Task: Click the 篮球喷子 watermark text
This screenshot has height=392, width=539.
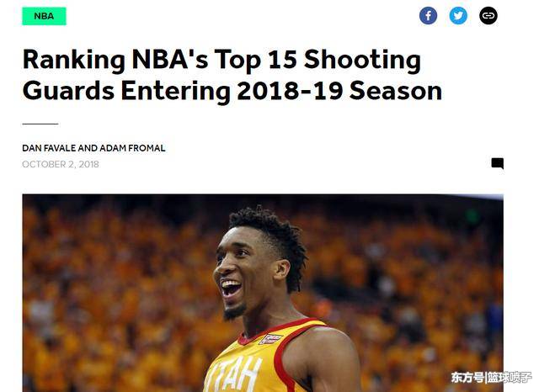Action: 510,378
